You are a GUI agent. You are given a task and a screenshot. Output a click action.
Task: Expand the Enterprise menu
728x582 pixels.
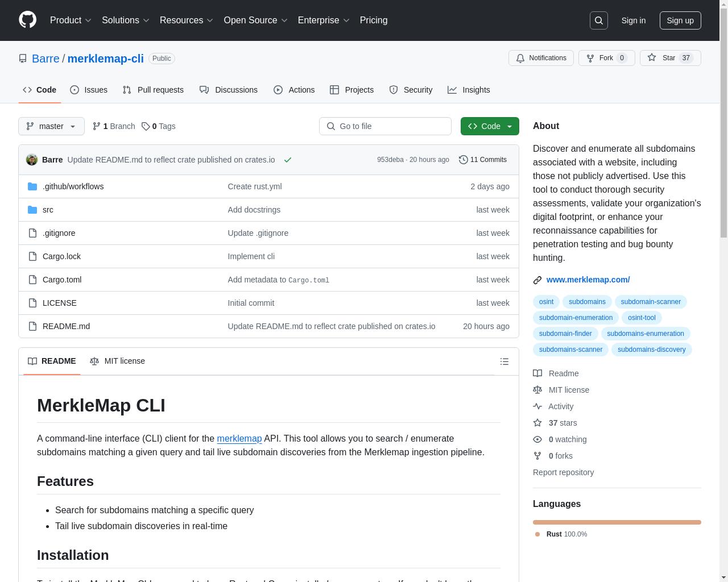[x=324, y=20]
